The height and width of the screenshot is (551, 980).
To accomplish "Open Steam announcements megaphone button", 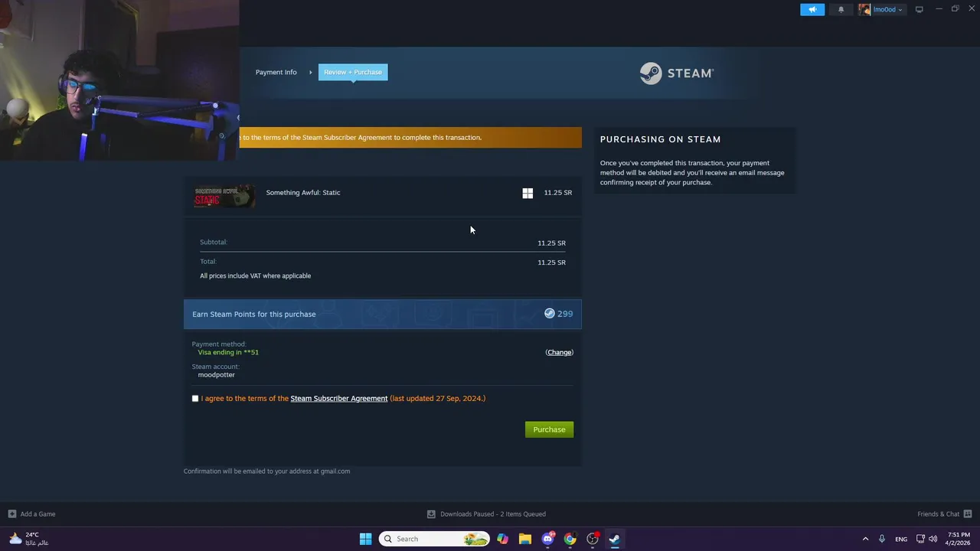I will pos(812,9).
